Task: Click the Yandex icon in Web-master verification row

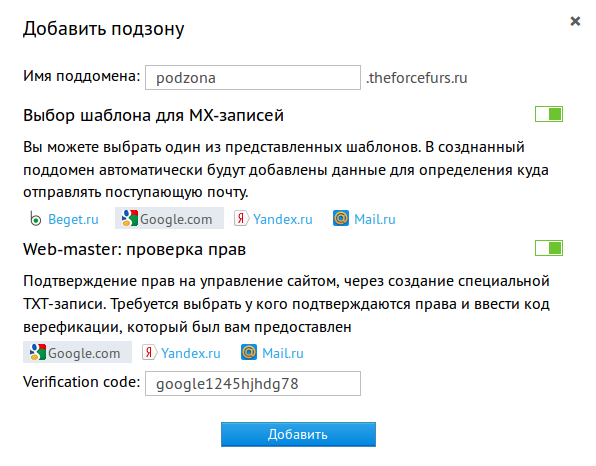Action: pyautogui.click(x=149, y=352)
